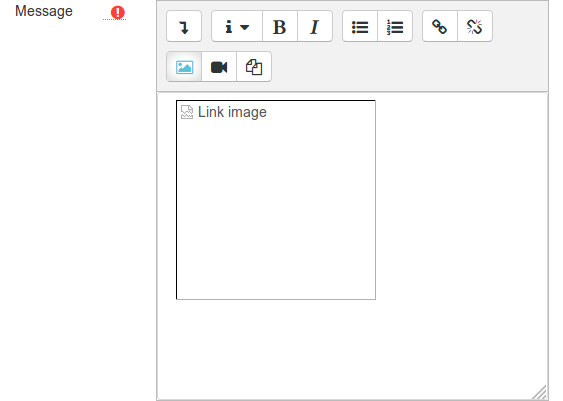
Task: Select the "Link image" alt text
Action: (232, 112)
